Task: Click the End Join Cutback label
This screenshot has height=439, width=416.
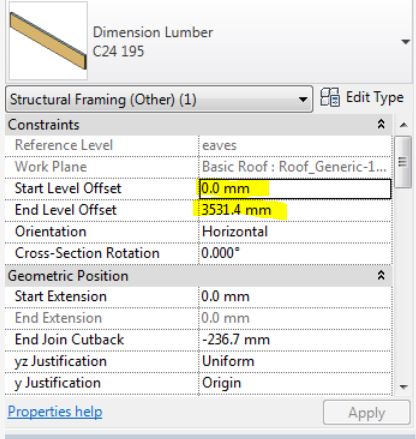Action: click(x=69, y=340)
